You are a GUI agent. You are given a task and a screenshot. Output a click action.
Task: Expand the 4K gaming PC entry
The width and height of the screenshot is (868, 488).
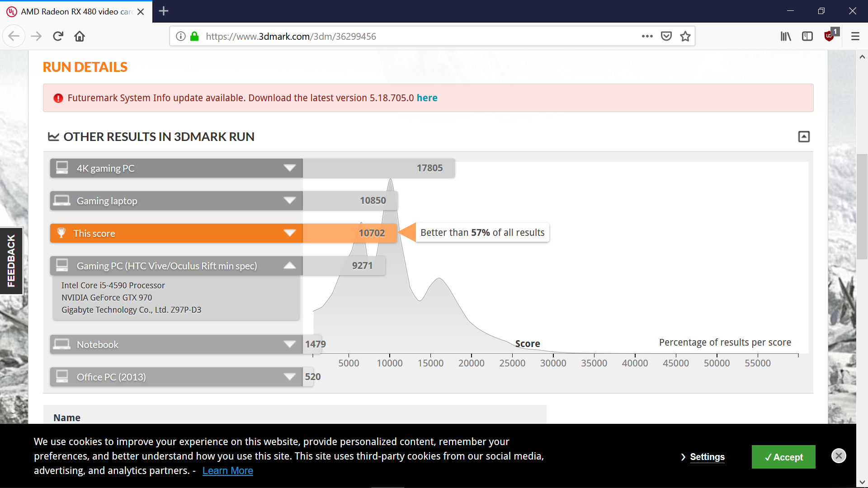289,168
